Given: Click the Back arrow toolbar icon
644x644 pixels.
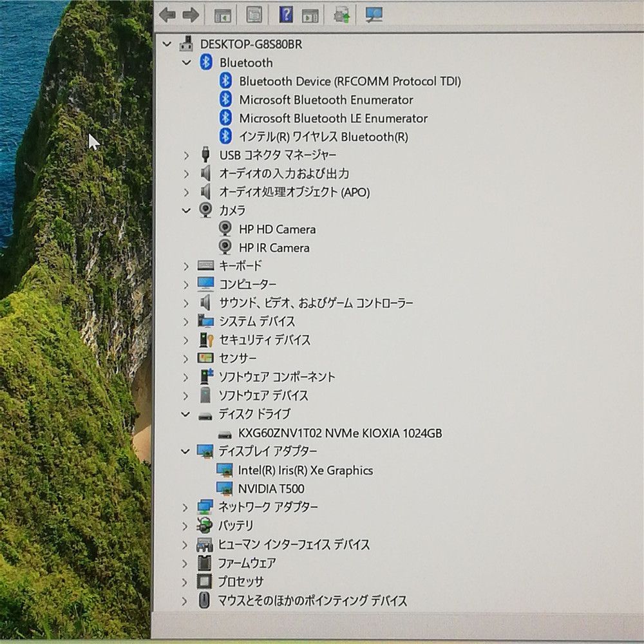Looking at the screenshot, I should (167, 15).
